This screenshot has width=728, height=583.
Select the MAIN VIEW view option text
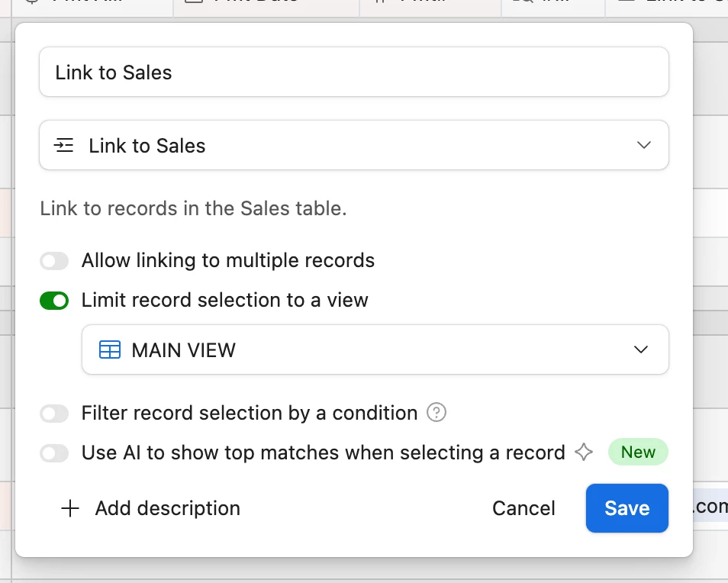pyautogui.click(x=184, y=350)
